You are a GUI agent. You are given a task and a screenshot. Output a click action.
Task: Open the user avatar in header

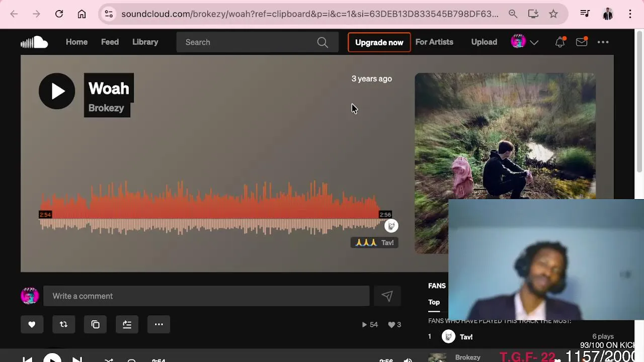[x=518, y=42]
